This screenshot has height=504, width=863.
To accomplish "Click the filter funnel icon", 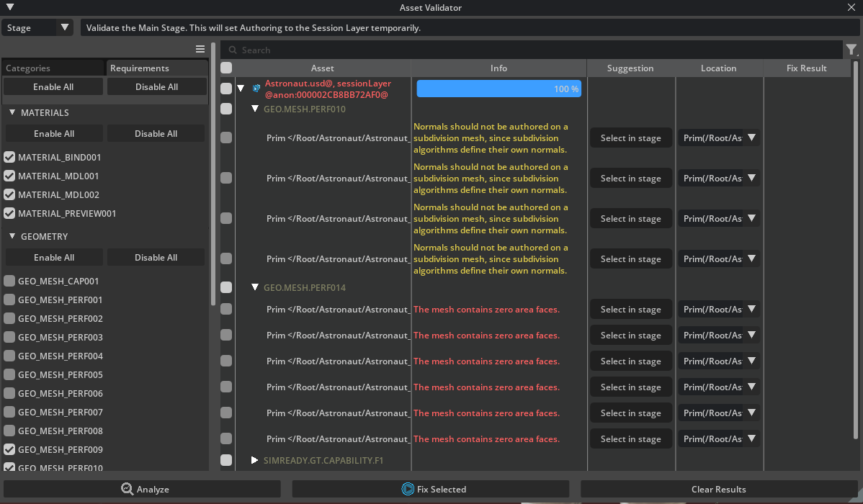I will (x=851, y=50).
